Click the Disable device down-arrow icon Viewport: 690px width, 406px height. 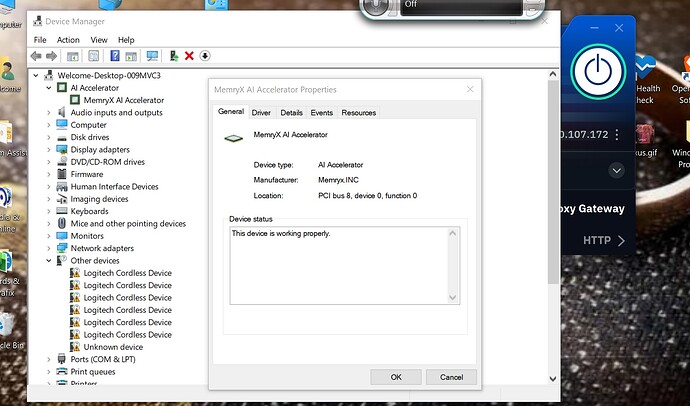pyautogui.click(x=205, y=56)
